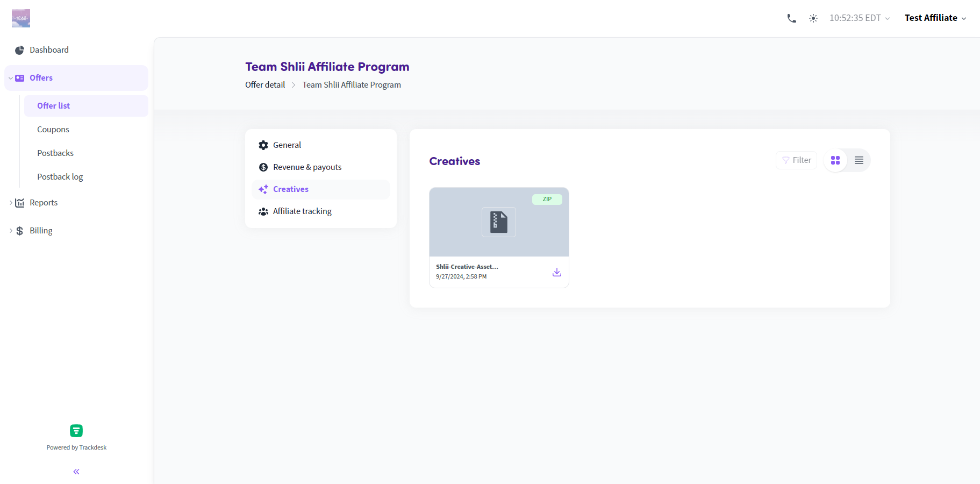Open the Billing sidebar item
The height and width of the screenshot is (484, 980).
click(x=76, y=231)
